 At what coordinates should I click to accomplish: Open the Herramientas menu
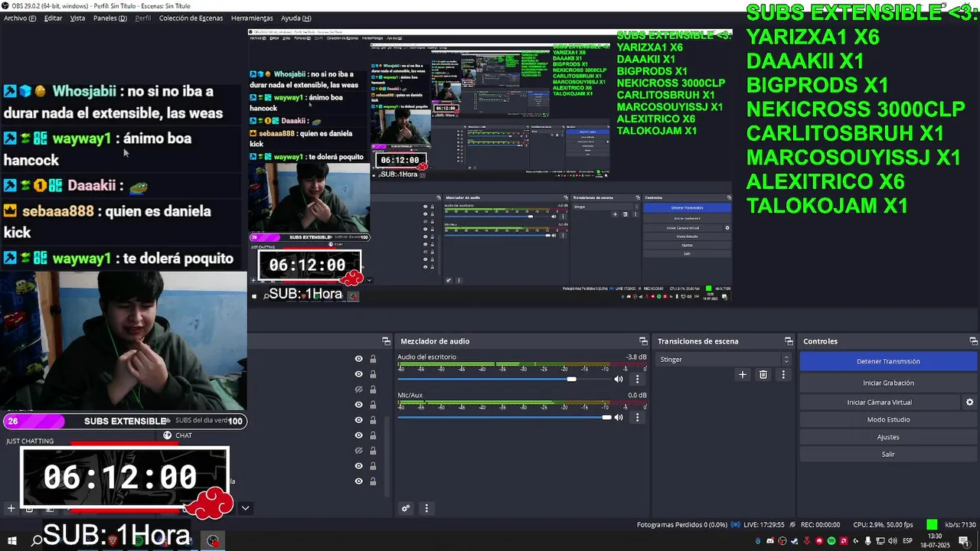[x=252, y=18]
